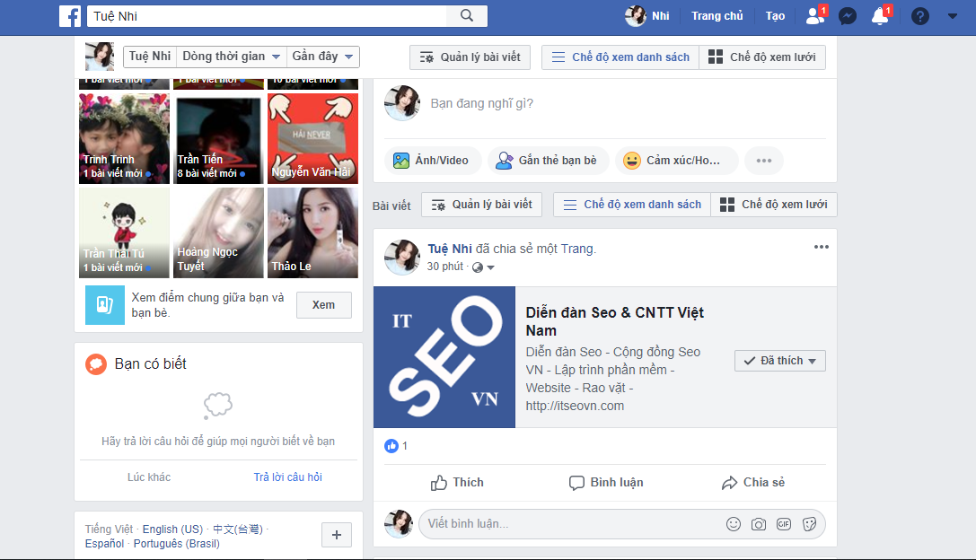Insert a GIF into comment
976x560 pixels.
tap(784, 524)
